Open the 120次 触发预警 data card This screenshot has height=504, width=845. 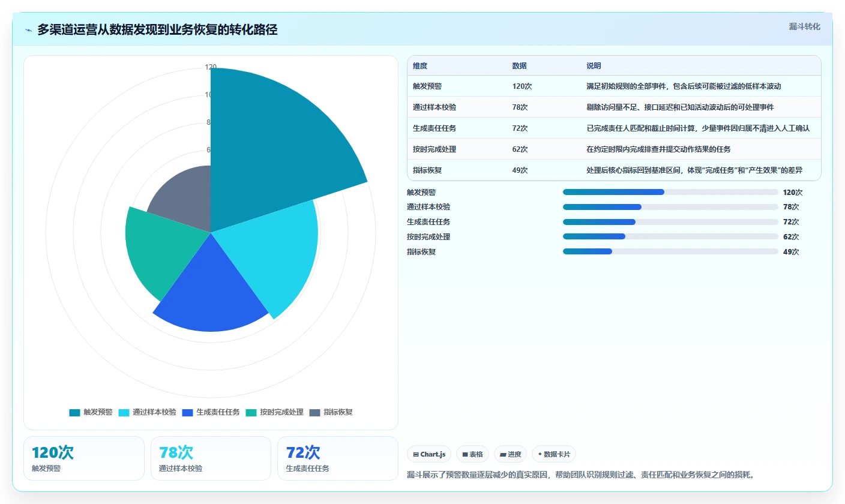[84, 458]
